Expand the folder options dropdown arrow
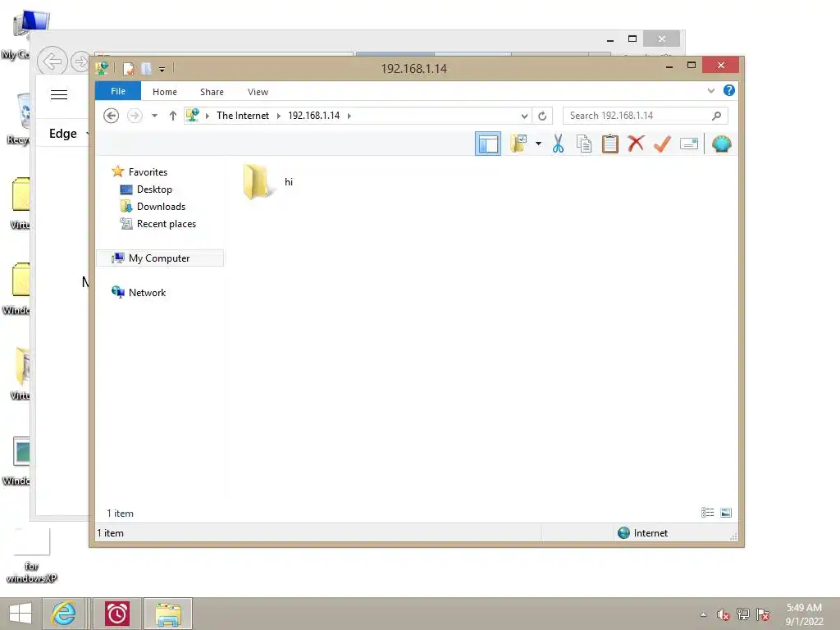This screenshot has width=840, height=630. [538, 144]
